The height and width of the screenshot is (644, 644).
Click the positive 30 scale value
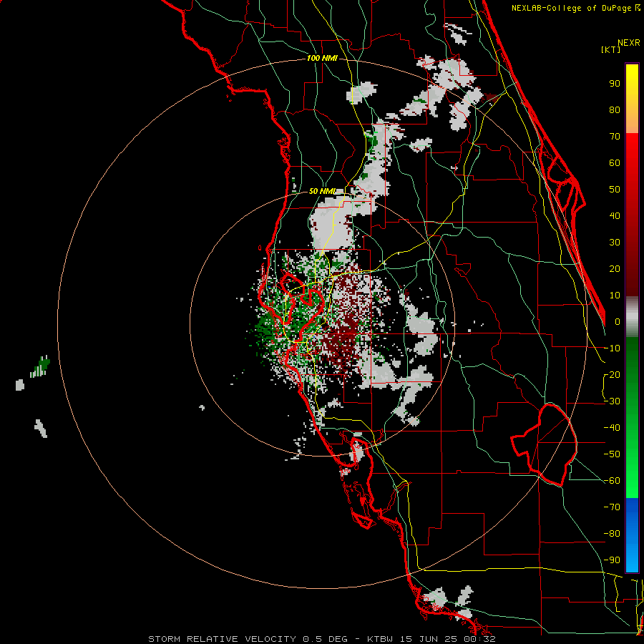pyautogui.click(x=615, y=243)
